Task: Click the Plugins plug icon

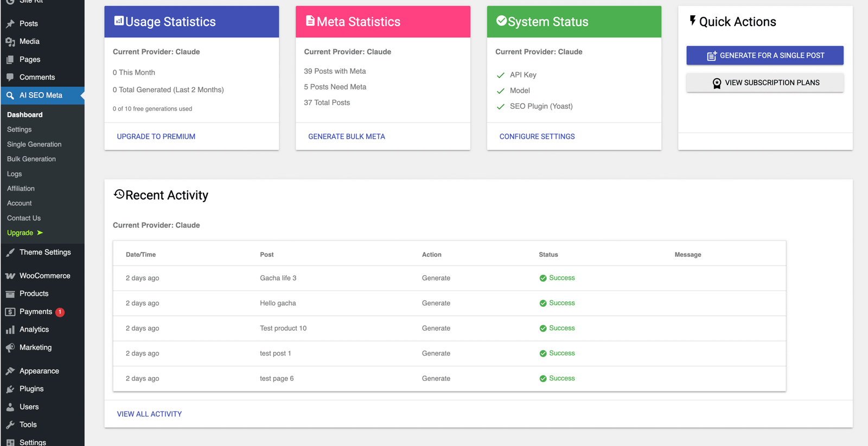Action: click(10, 389)
